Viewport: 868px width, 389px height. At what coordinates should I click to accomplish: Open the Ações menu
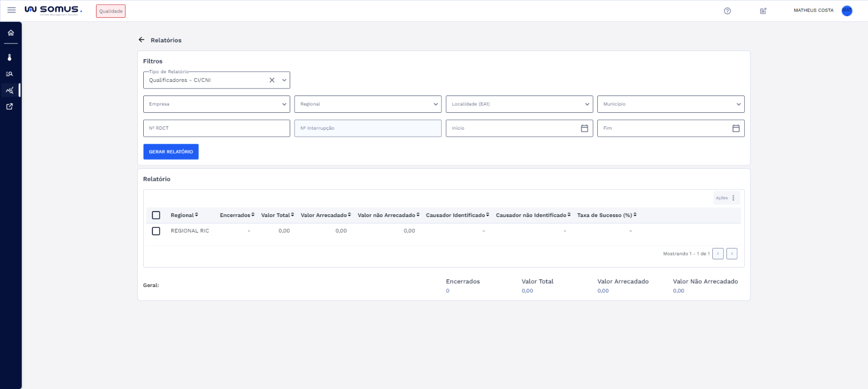point(726,198)
